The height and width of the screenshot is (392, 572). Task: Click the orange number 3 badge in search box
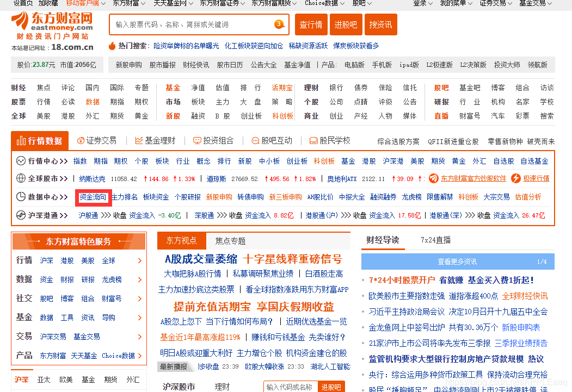click(x=279, y=24)
